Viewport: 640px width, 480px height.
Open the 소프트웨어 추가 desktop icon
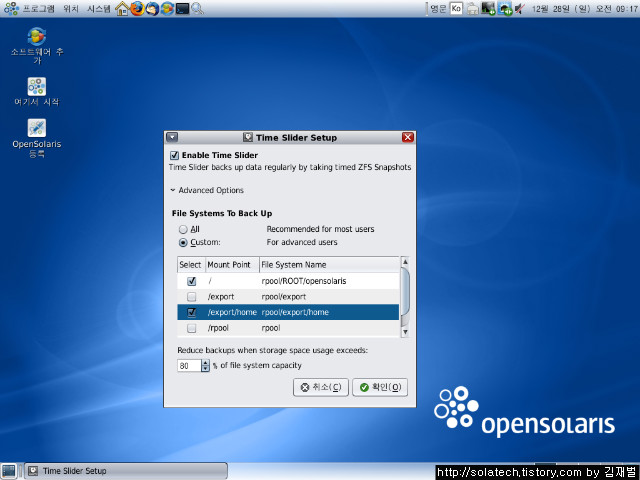click(x=37, y=45)
